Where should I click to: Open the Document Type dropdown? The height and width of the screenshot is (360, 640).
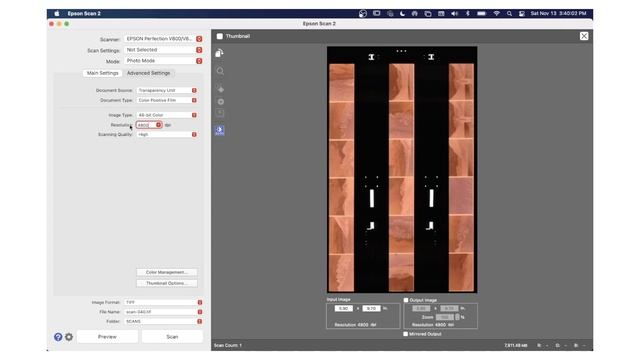(167, 100)
